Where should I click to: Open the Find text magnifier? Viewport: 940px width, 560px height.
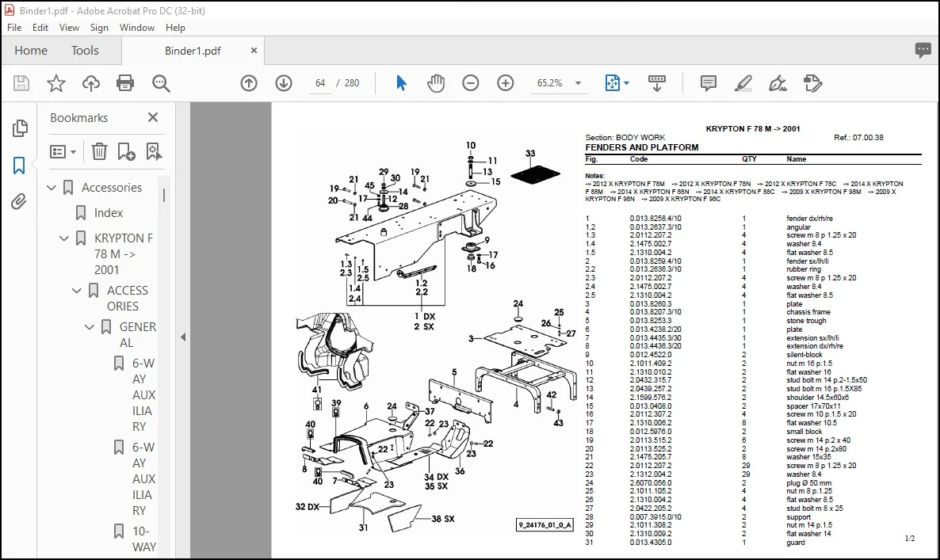161,83
